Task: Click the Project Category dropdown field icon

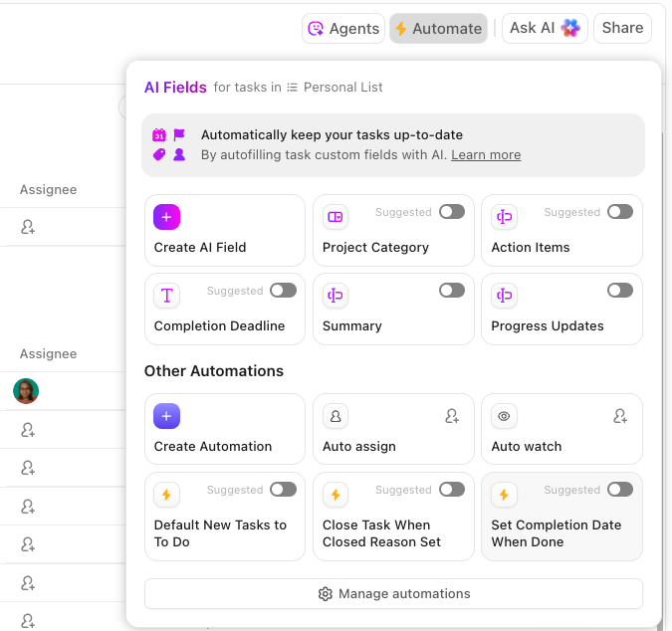Action: pos(336,217)
